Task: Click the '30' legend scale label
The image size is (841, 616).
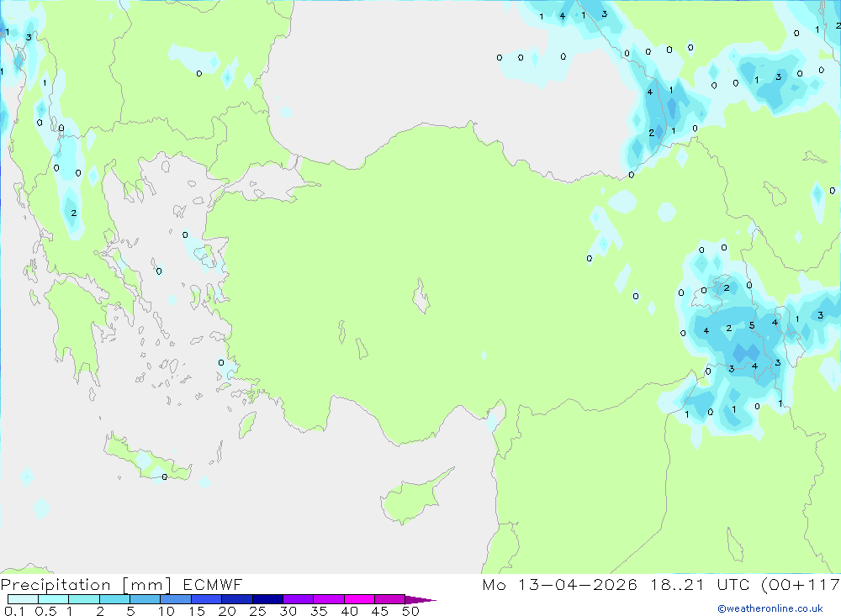Action: pyautogui.click(x=288, y=611)
